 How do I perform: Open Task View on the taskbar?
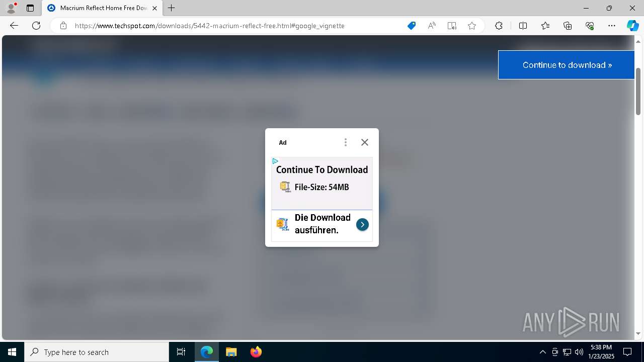click(181, 352)
